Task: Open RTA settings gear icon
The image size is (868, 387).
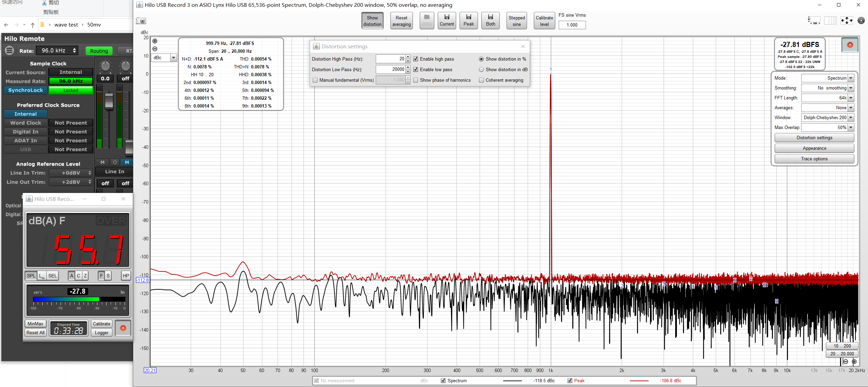Action: 861,20
